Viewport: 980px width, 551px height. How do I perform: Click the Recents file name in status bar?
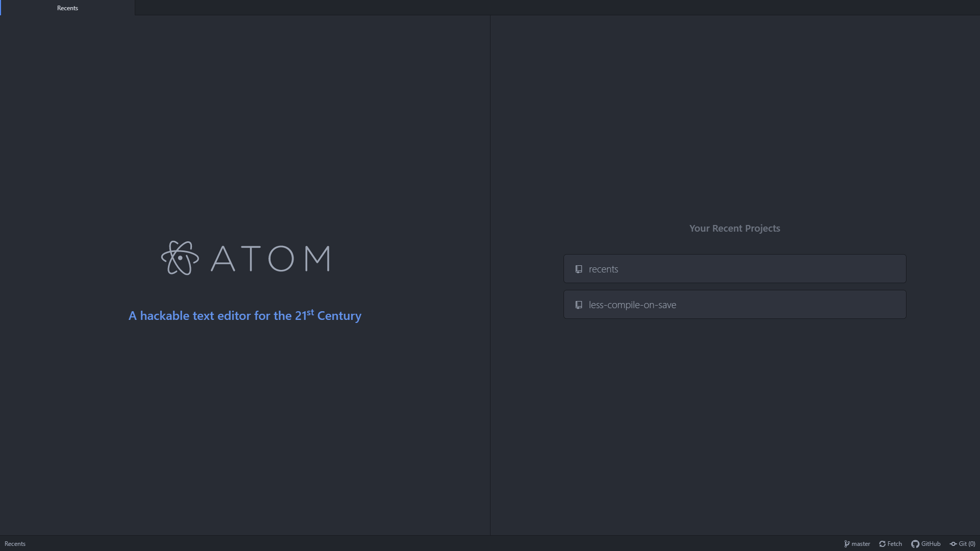[15, 544]
